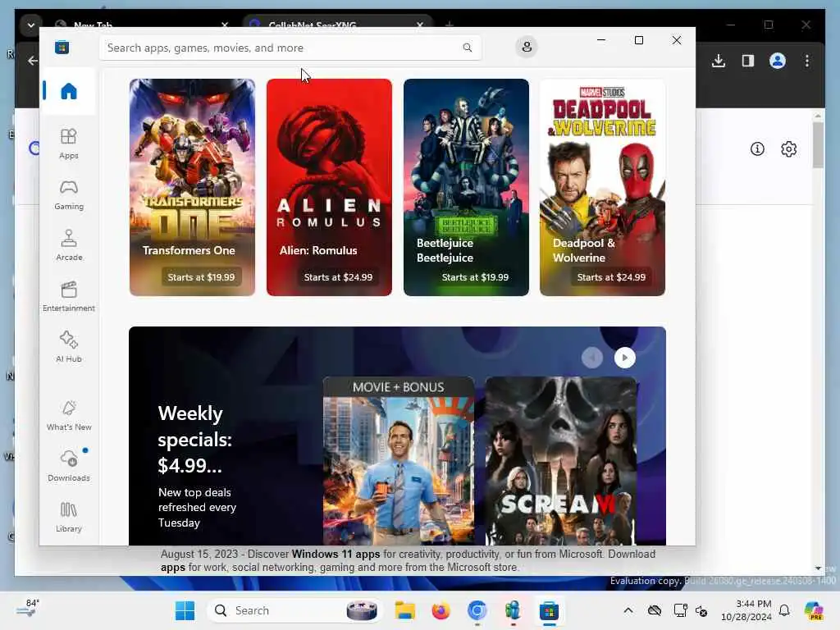Click Beetlejuice 'Starts at $19.99' price
Viewport: 840px width, 630px height.
click(x=475, y=277)
